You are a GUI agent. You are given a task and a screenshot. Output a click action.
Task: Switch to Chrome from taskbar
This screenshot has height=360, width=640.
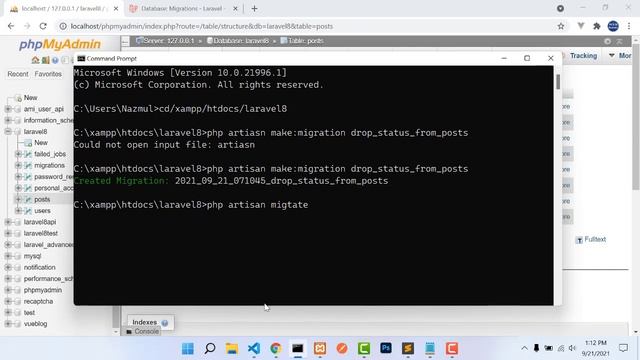pyautogui.click(x=276, y=349)
